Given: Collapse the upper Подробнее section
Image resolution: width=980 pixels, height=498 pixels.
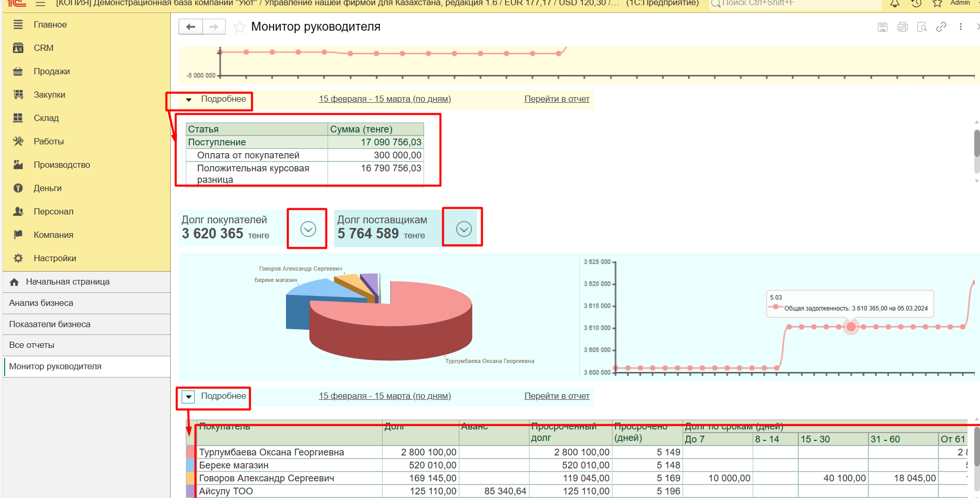Looking at the screenshot, I should point(189,100).
